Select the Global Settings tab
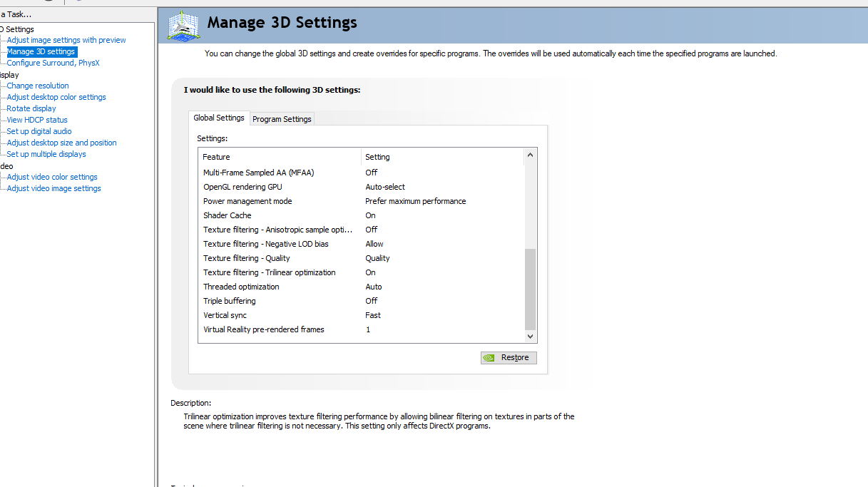The image size is (868, 487). coord(219,118)
